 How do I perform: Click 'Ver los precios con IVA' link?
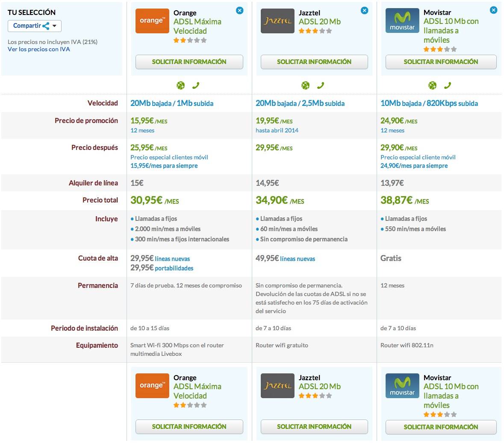pos(39,49)
